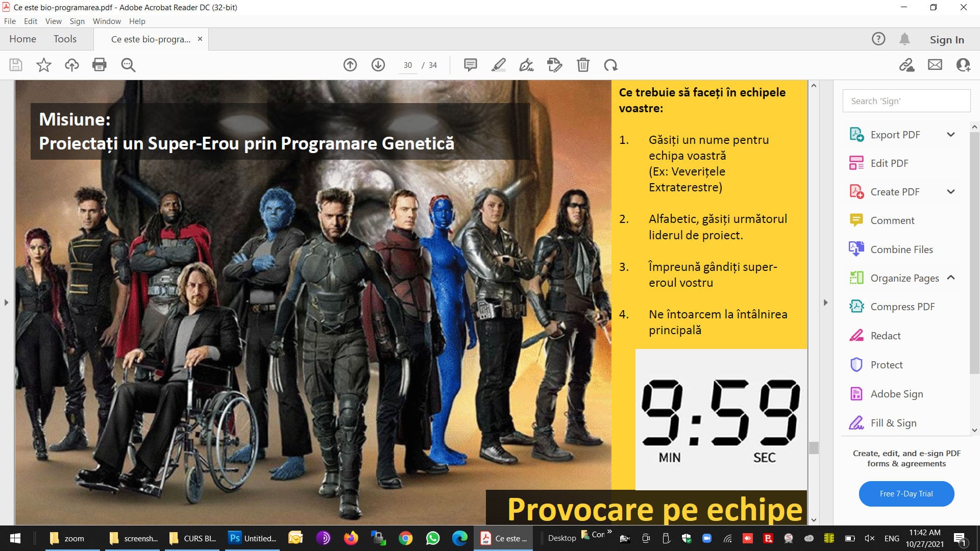The width and height of the screenshot is (980, 551).
Task: Open the Edit menu
Action: [31, 21]
